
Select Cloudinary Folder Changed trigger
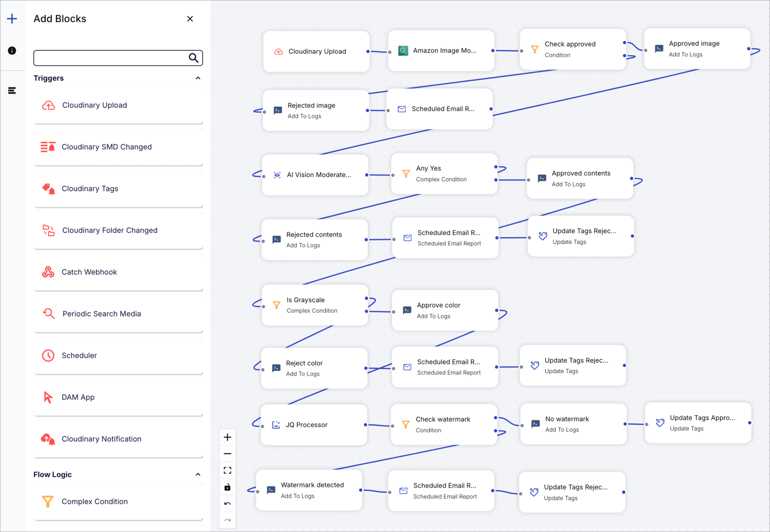pos(118,230)
